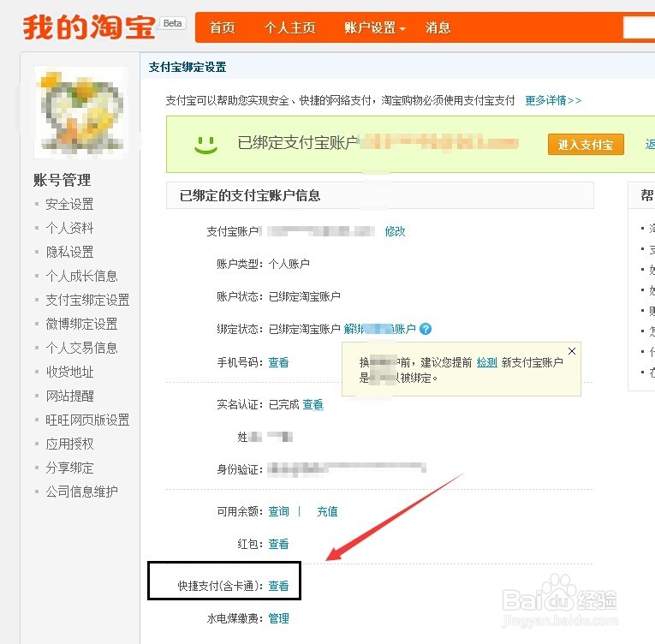Open 个人成长信息 in the sidebar

coord(81,277)
